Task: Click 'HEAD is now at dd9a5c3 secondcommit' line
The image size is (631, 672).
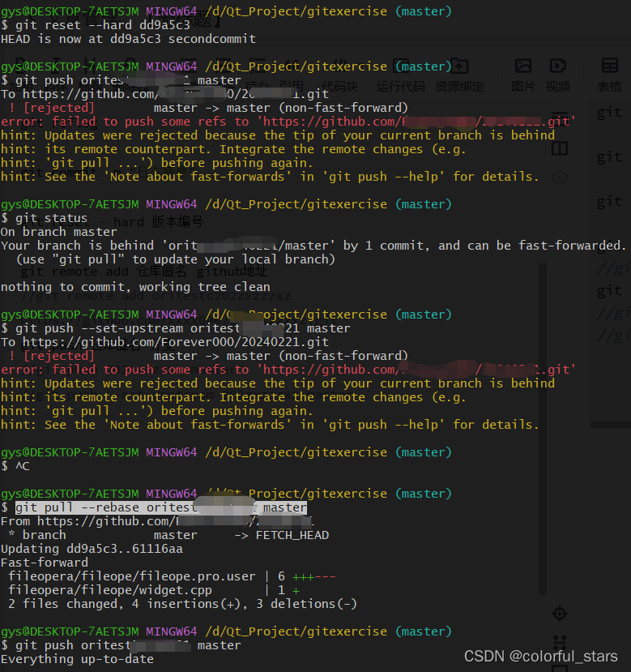Action: pyautogui.click(x=128, y=39)
